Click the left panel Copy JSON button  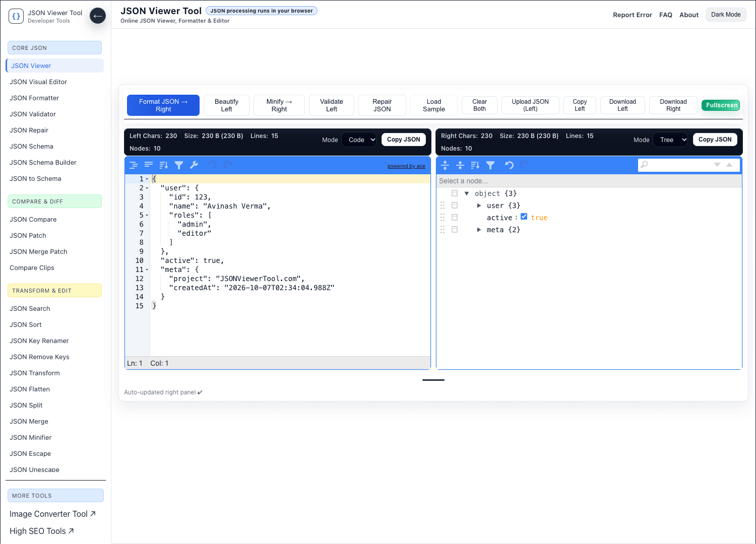404,140
